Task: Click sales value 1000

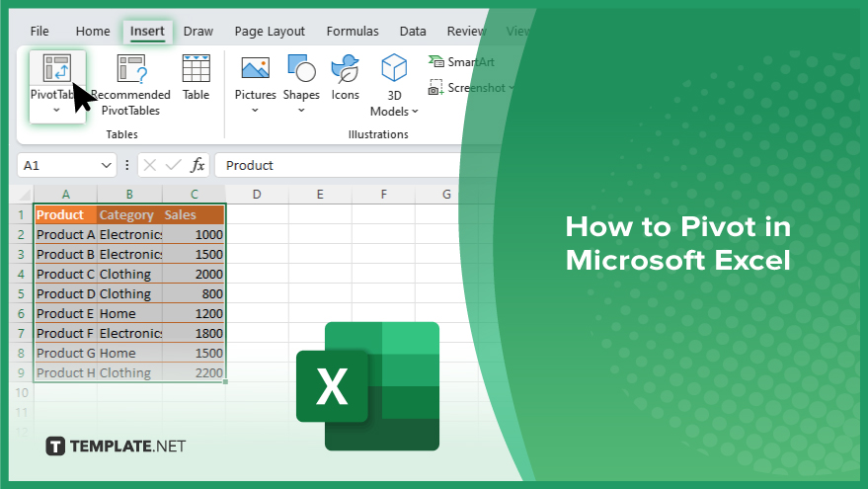Action: point(194,235)
